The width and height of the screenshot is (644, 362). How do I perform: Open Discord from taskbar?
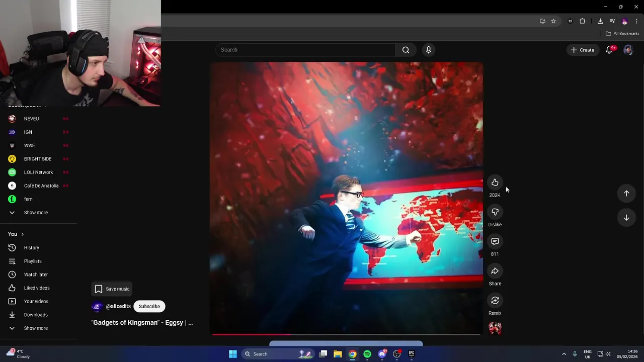point(382,354)
